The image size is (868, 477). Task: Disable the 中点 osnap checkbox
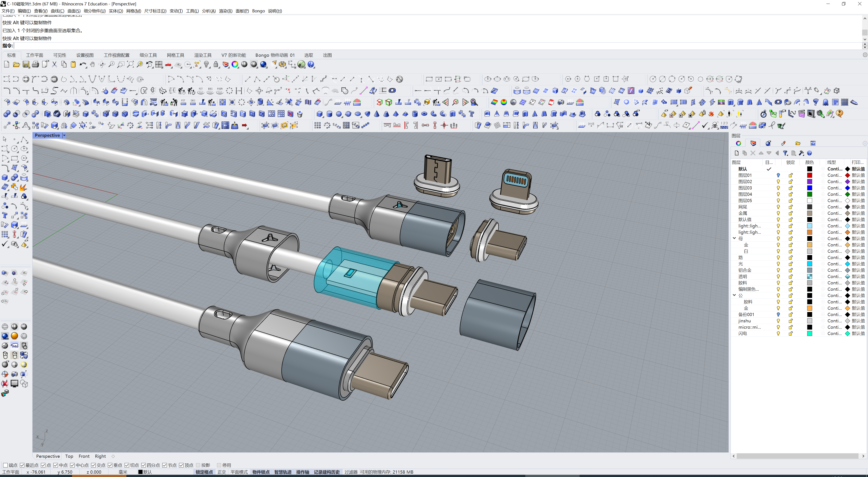pyautogui.click(x=56, y=465)
